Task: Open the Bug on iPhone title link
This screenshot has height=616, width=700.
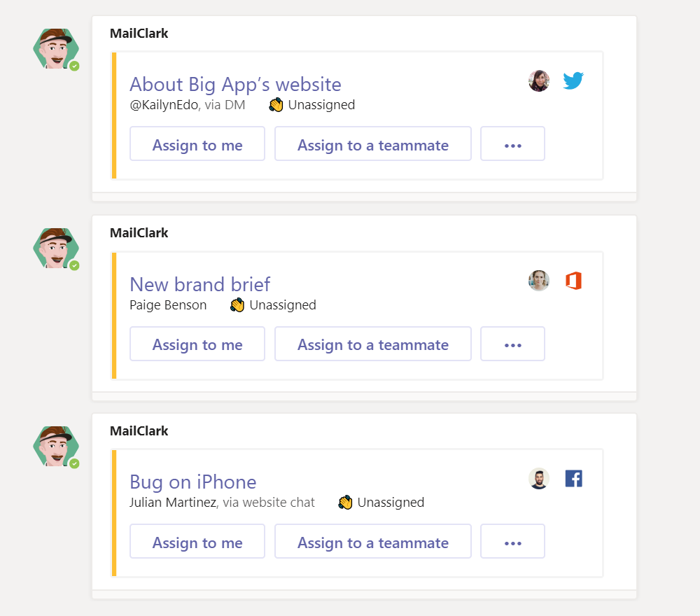Action: click(193, 482)
